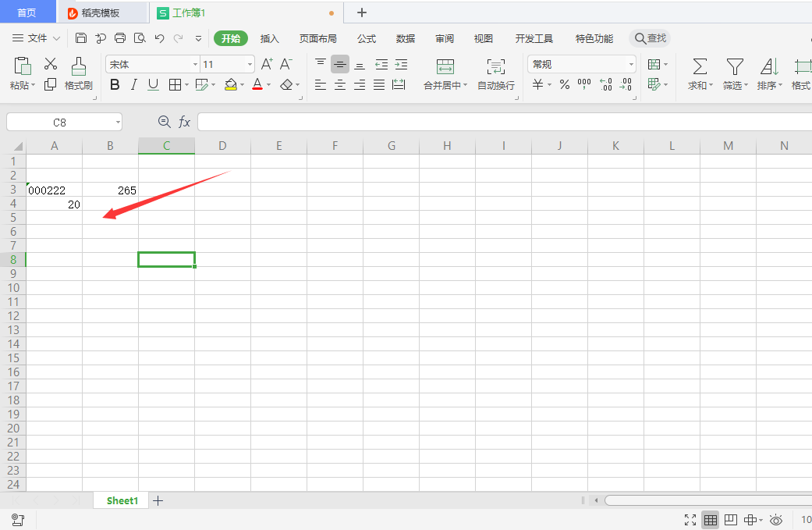Click the Filter (筛选) funnel icon
The height and width of the screenshot is (530, 812).
tap(734, 66)
